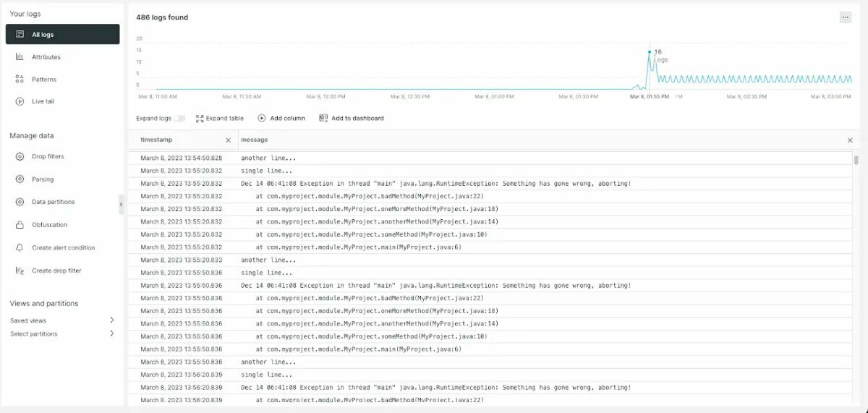Collapse the left sidebar handle
This screenshot has height=413, width=868.
121,205
